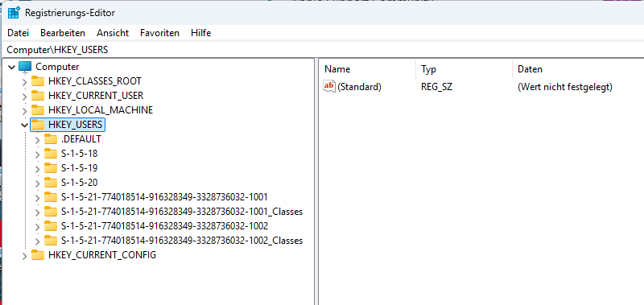
Task: Click the HKEY_CURRENT_USER folder icon
Action: (x=38, y=96)
